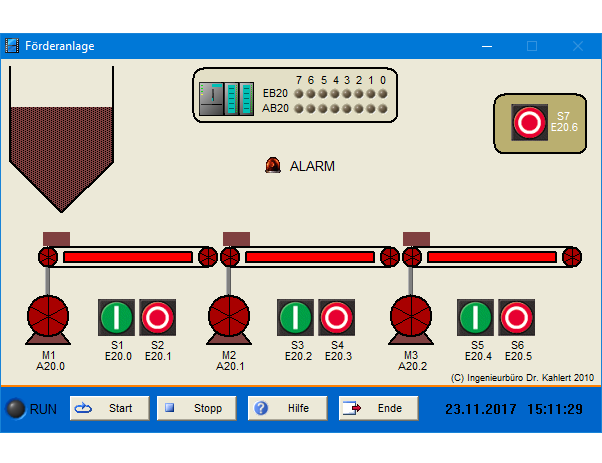Screen dimensions: 602x463
Task: Push the green S5 E20.4 start button
Action: coord(475,317)
